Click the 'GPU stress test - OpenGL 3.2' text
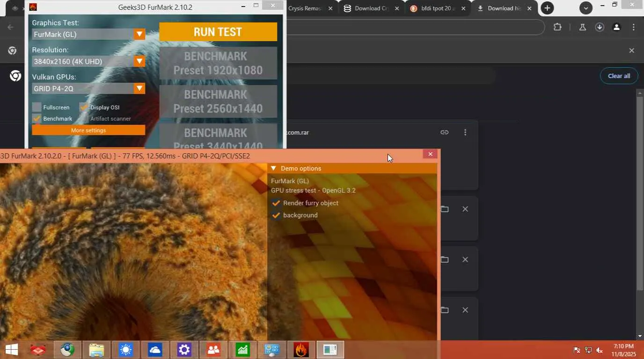 point(313,190)
